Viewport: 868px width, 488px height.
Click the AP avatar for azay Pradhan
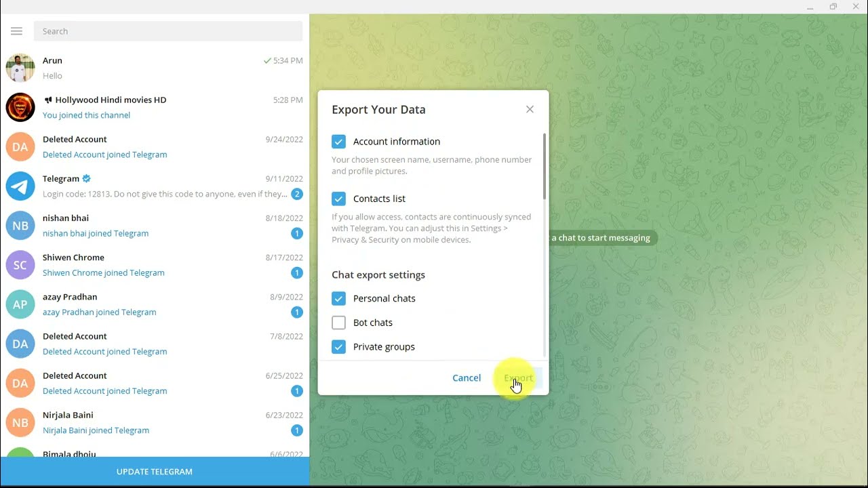(20, 304)
